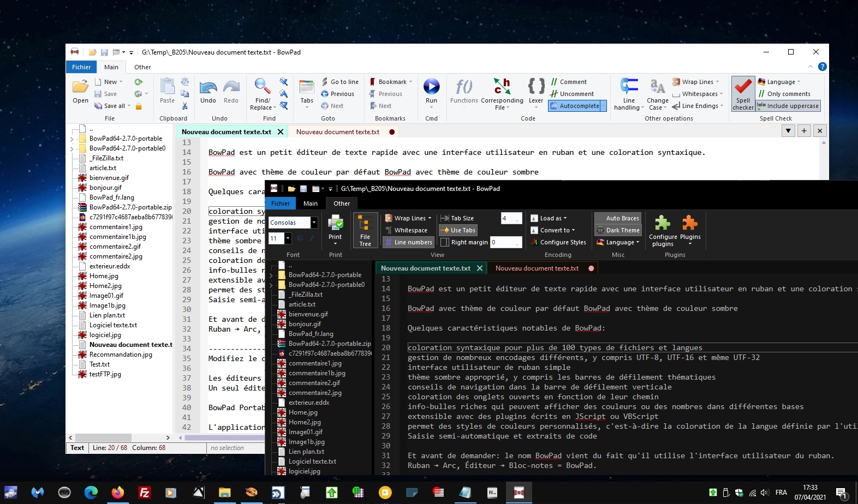Toggle Dark Theme in dark window
Viewport: 858px width, 504px height.
(617, 230)
